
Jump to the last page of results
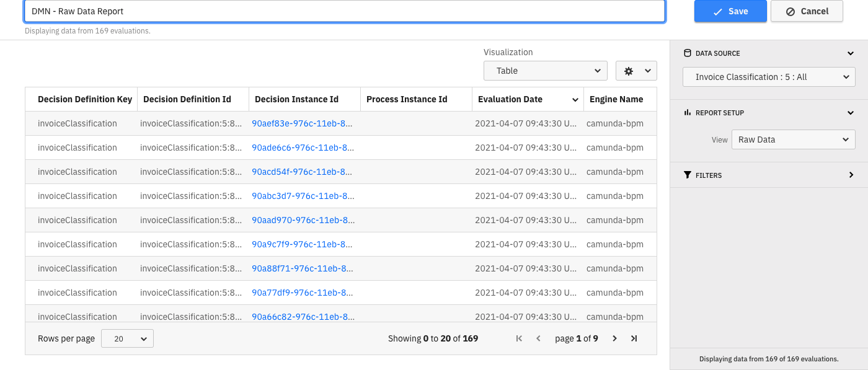(634, 338)
